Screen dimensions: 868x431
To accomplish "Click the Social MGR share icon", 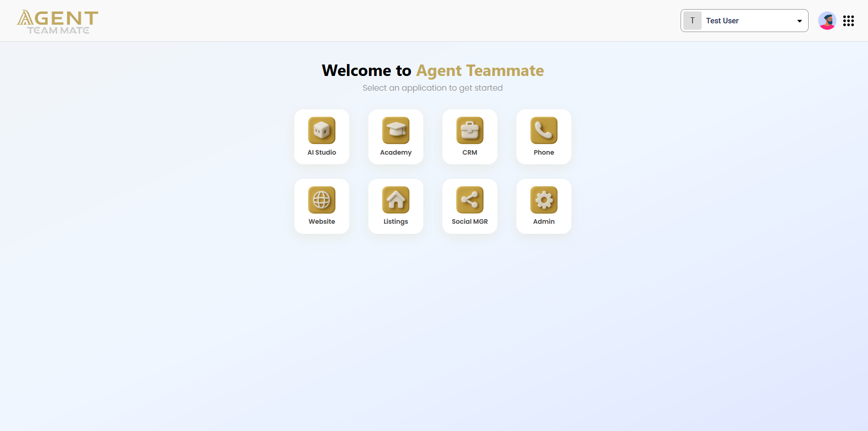I will coord(469,200).
